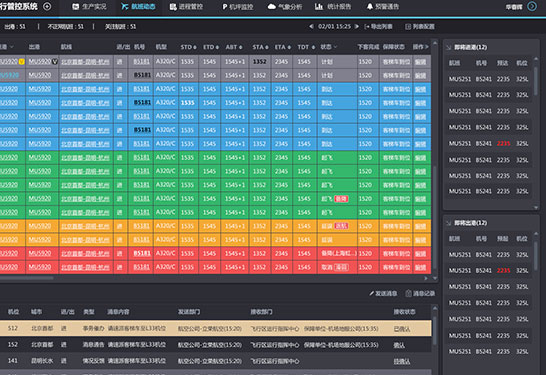Click the 已确认 link in row 512
546x375 pixels.
click(402, 329)
